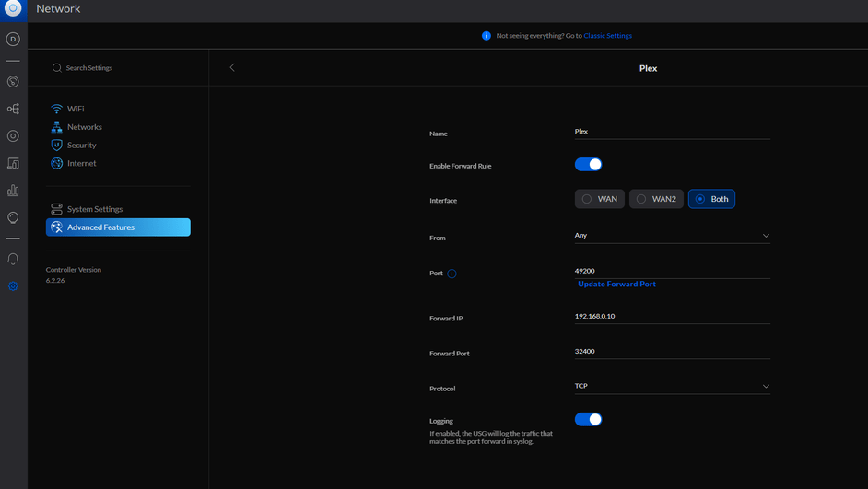Click the Controller Version 6.2.26 text

click(74, 275)
